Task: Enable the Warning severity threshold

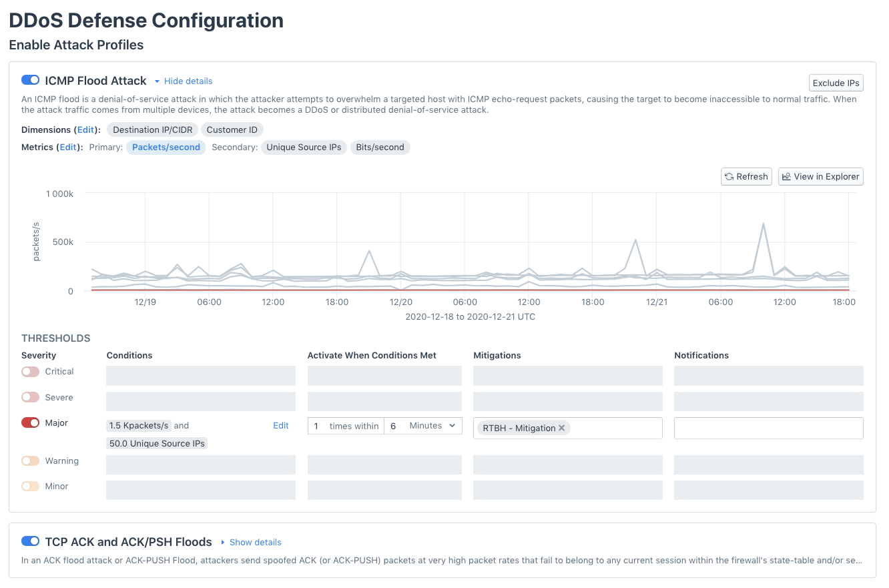Action: [x=30, y=461]
